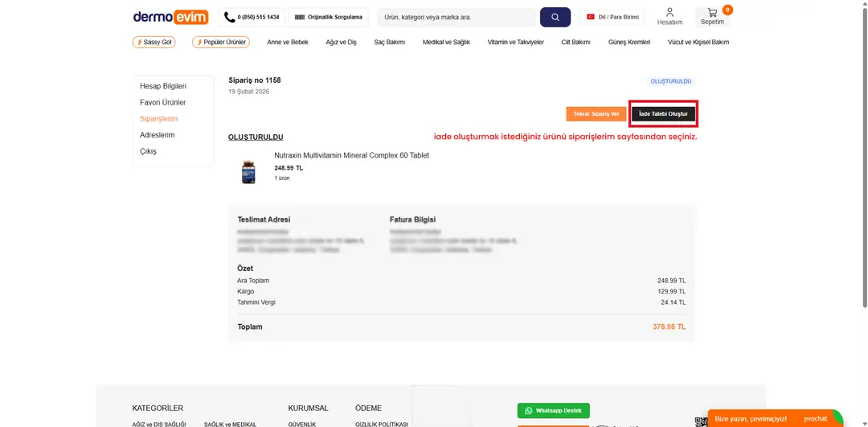Expand the Cilt Bakımı category menu
868x427 pixels.
pyautogui.click(x=575, y=42)
